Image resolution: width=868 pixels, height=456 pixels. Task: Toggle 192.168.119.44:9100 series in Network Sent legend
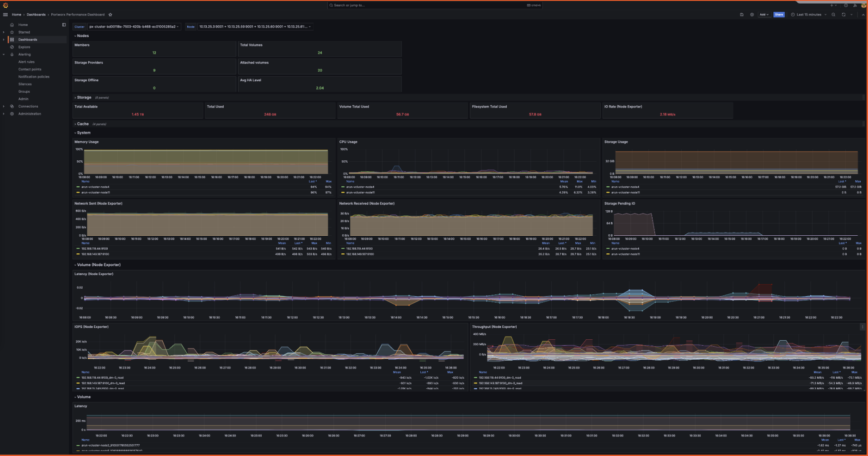(95, 249)
